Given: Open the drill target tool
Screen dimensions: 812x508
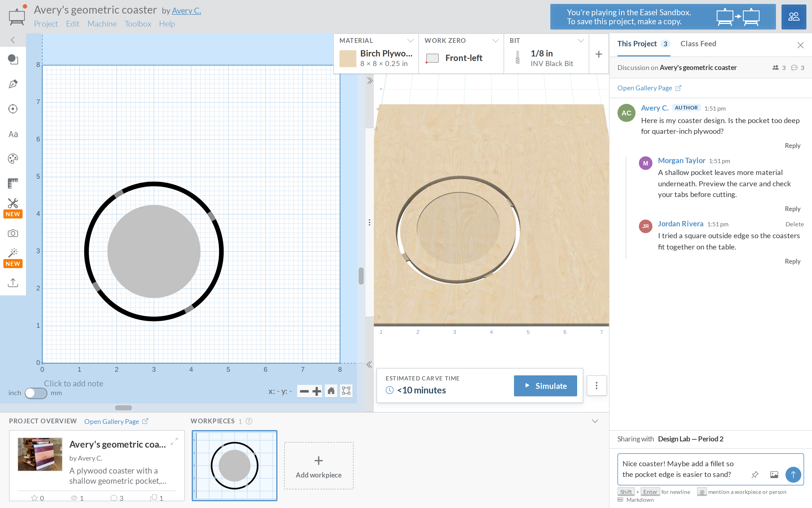Looking at the screenshot, I should pyautogui.click(x=13, y=109).
